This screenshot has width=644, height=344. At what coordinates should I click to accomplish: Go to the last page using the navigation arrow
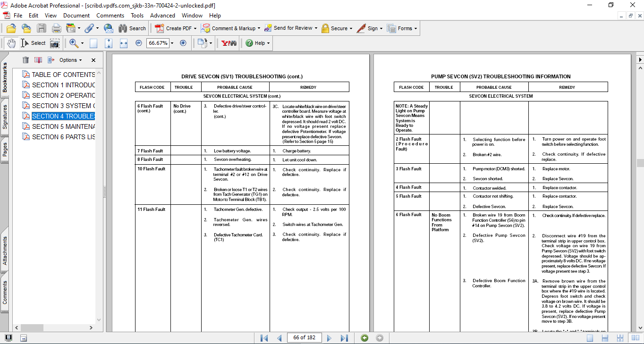click(344, 338)
